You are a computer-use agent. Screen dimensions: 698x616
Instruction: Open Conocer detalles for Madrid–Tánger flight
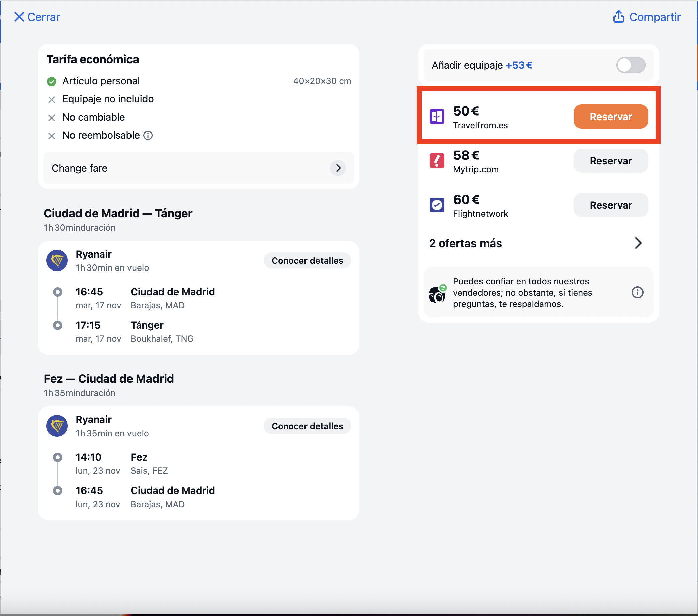point(307,261)
